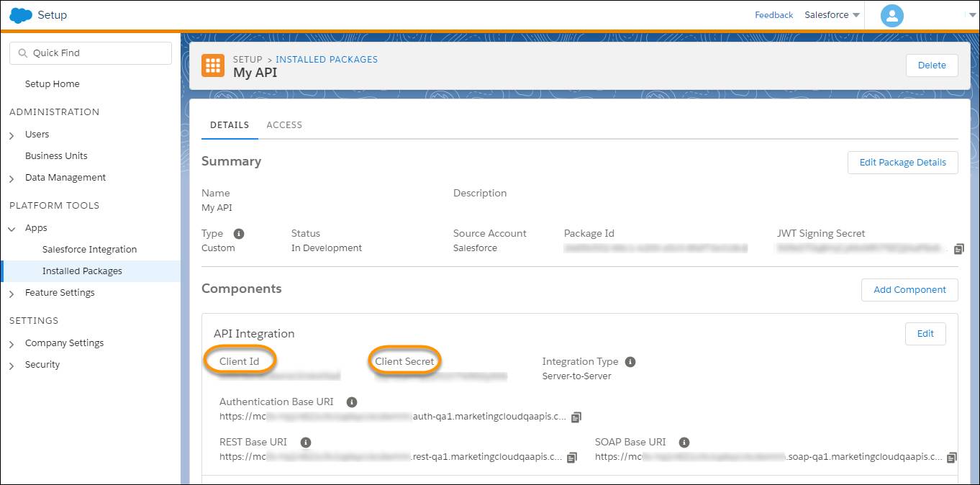Expand the Security node
This screenshot has height=485, width=980.
[12, 366]
